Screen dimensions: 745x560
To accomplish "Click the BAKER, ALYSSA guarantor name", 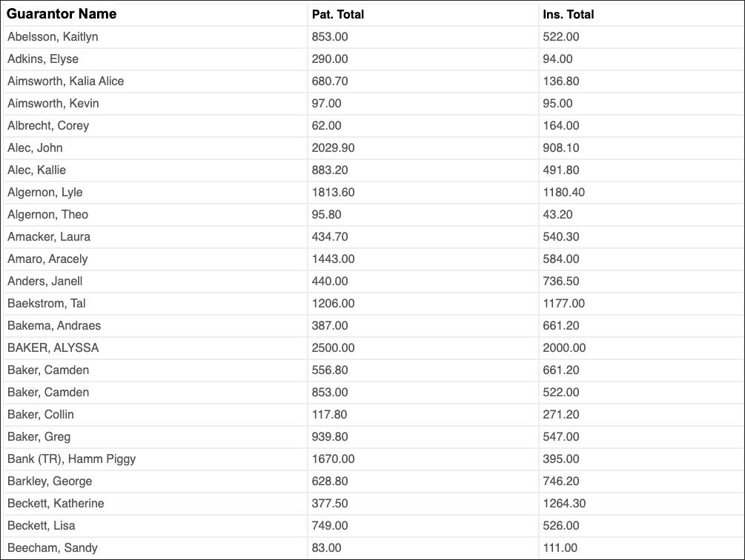I will click(53, 348).
